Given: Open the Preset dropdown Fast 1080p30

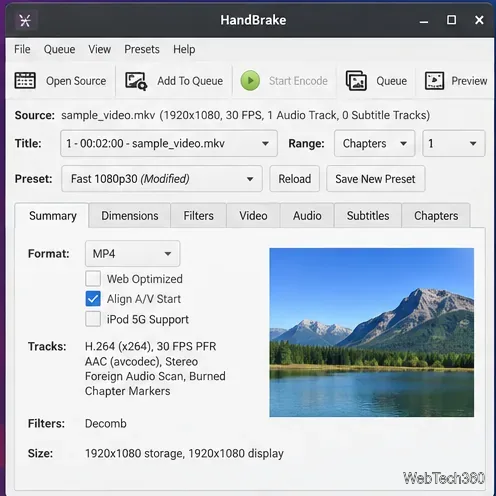Looking at the screenshot, I should tap(162, 179).
